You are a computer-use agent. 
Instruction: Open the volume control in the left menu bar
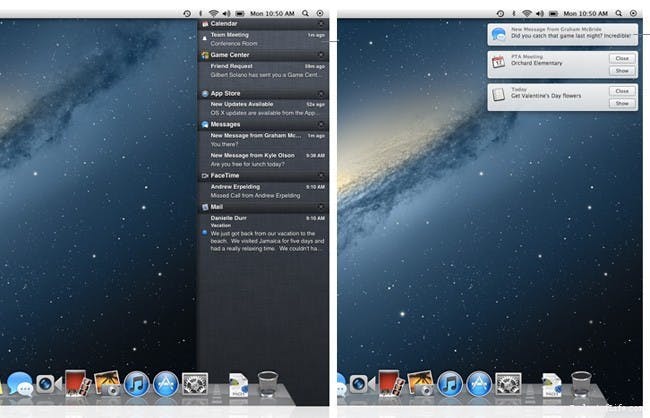pos(226,13)
